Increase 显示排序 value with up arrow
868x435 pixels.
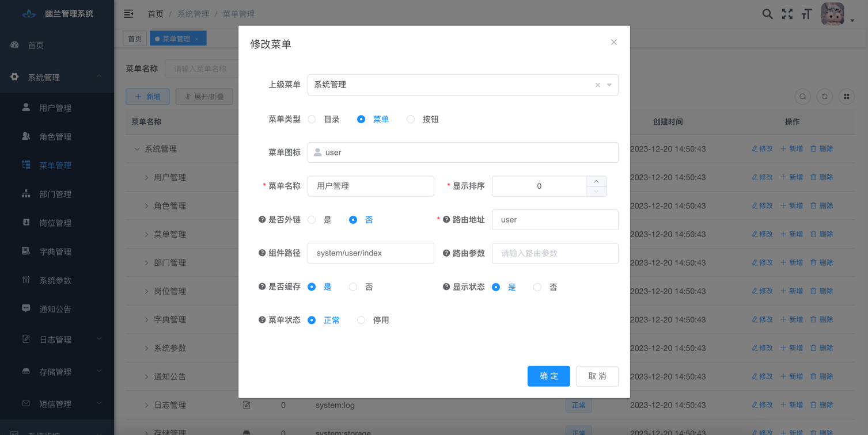[x=596, y=181]
